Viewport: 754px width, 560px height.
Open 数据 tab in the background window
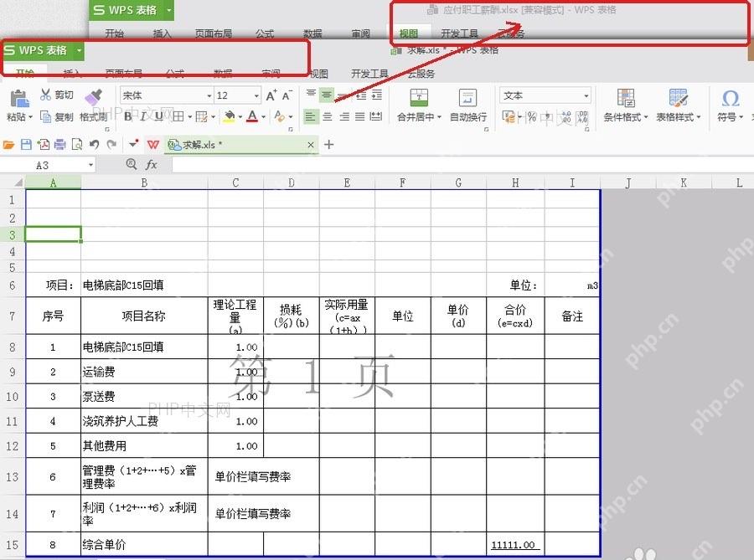(312, 33)
